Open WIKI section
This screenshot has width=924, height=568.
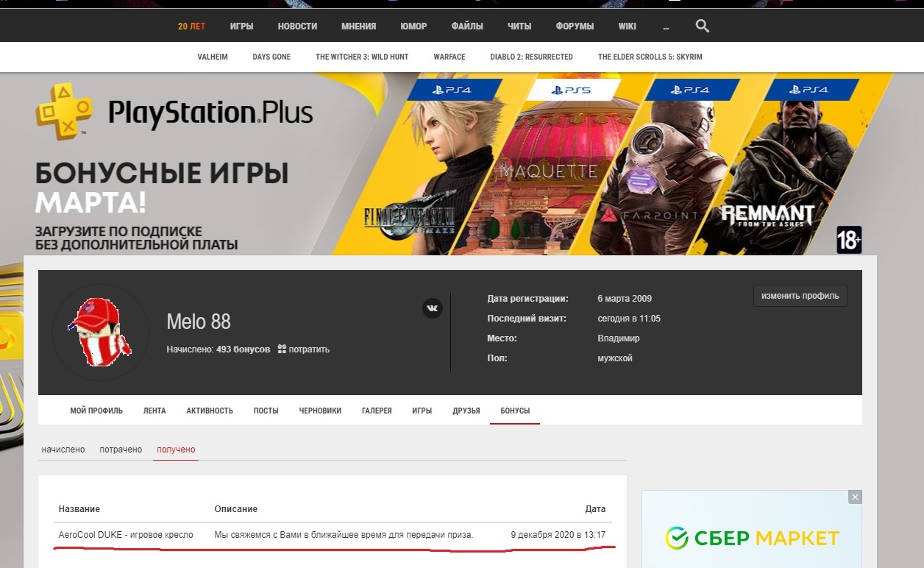(x=627, y=26)
